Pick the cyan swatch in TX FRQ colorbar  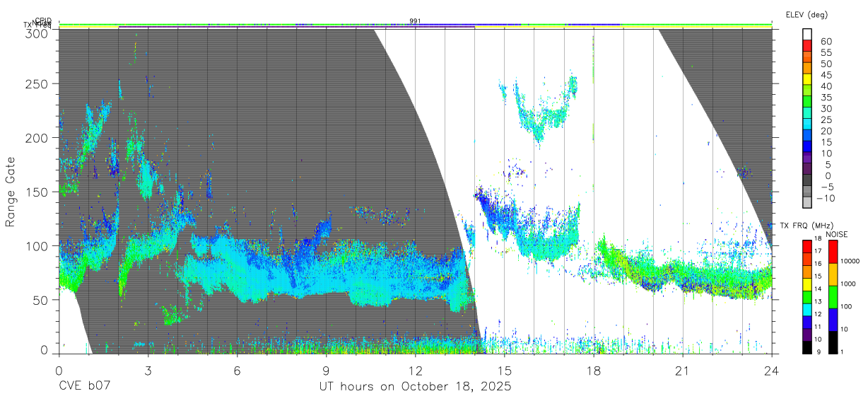point(807,310)
